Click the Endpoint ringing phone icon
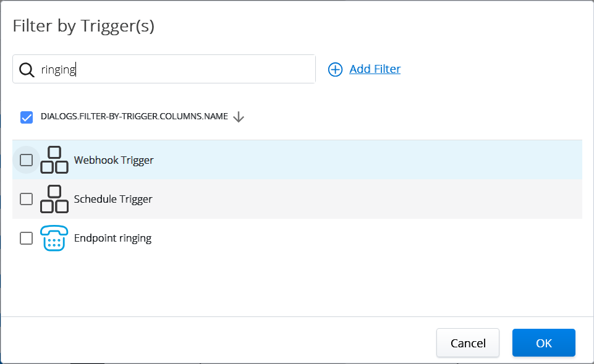The width and height of the screenshot is (594, 364). [x=54, y=237]
